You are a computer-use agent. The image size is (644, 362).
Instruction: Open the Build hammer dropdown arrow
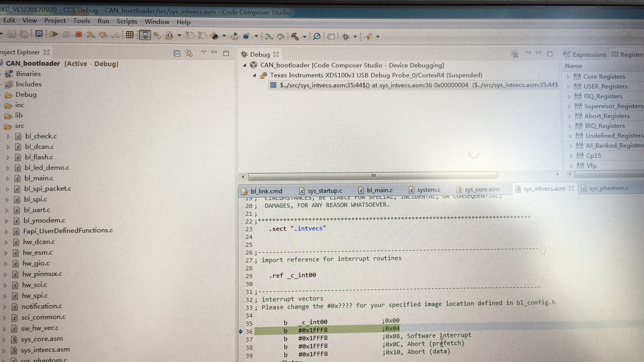coord(304,37)
